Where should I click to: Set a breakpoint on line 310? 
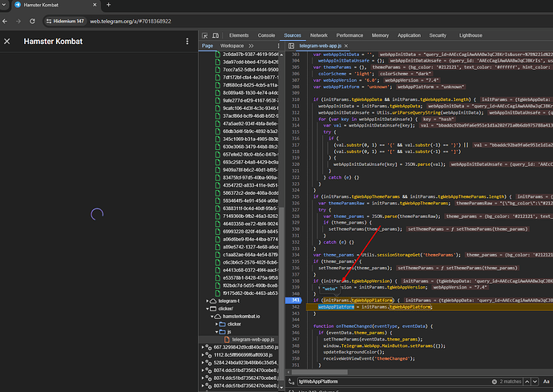click(x=296, y=99)
